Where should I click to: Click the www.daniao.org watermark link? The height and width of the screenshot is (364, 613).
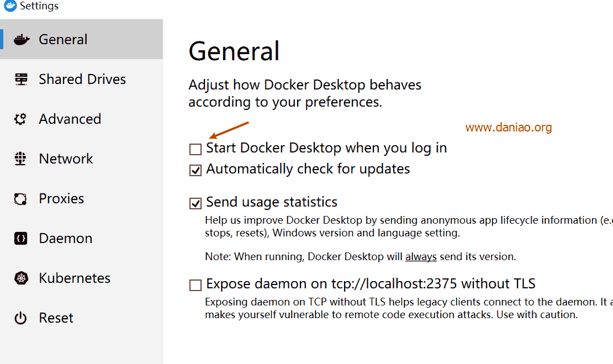[509, 127]
